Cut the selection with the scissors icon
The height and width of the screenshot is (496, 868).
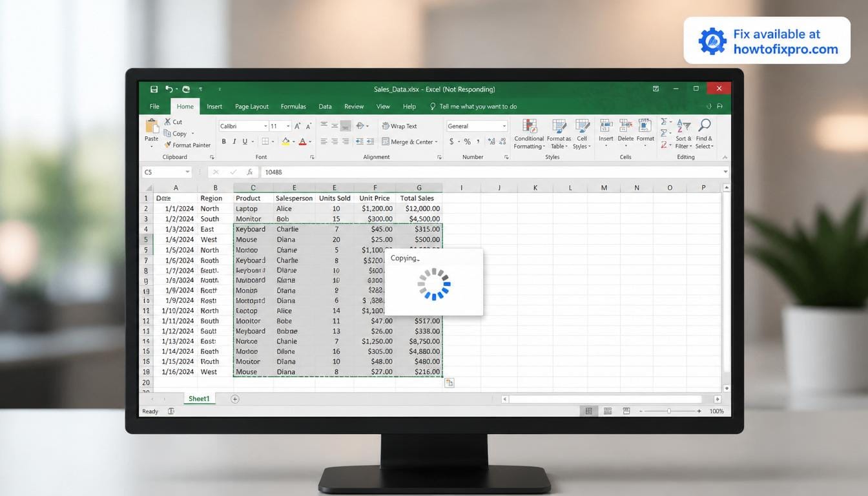tap(168, 121)
